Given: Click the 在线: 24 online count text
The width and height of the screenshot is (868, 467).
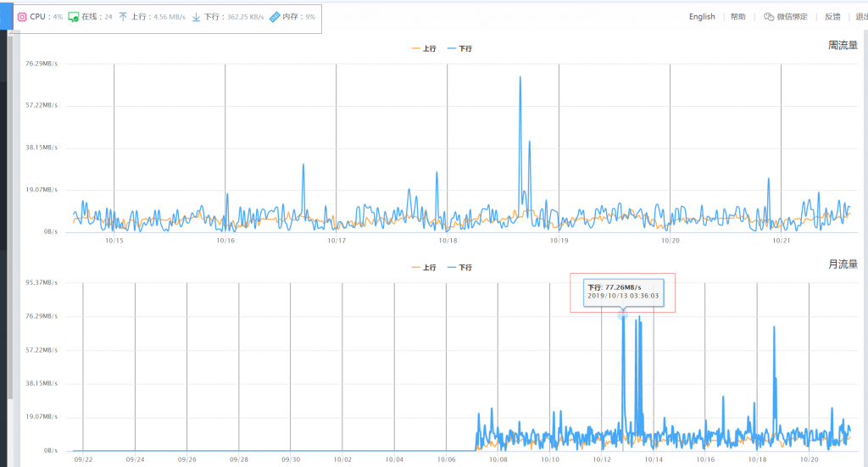Looking at the screenshot, I should point(97,17).
